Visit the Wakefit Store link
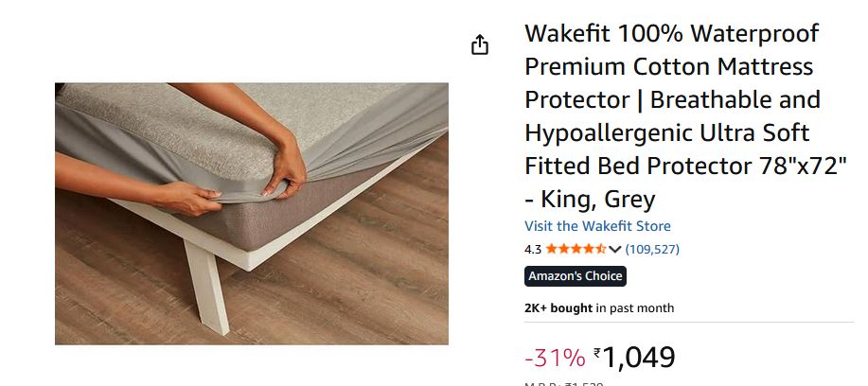This screenshot has height=386, width=868. pyautogui.click(x=597, y=226)
